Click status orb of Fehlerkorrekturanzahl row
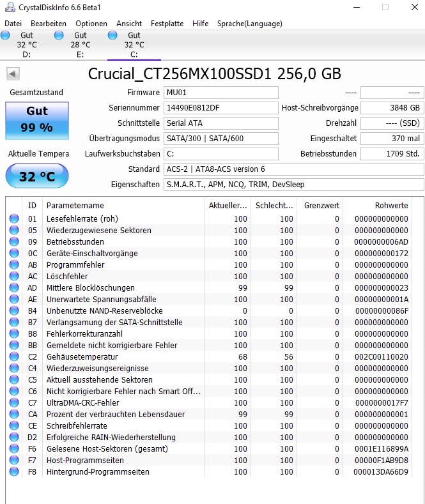Image resolution: width=425 pixels, height=504 pixels. (x=14, y=333)
